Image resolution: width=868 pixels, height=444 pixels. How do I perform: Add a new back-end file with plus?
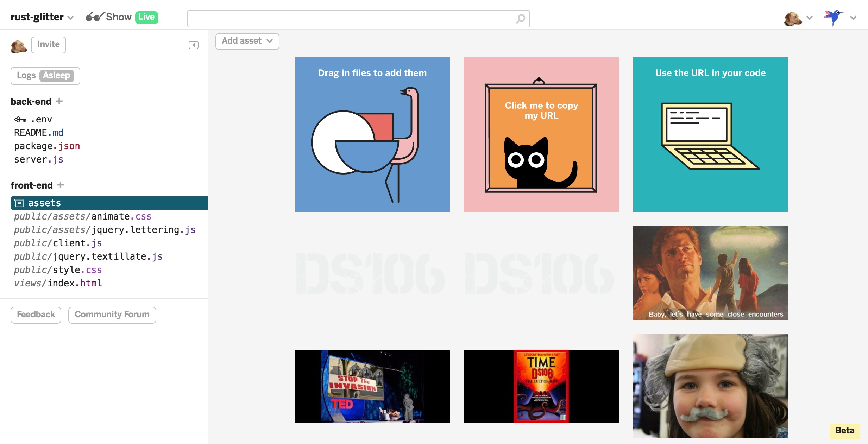[59, 101]
